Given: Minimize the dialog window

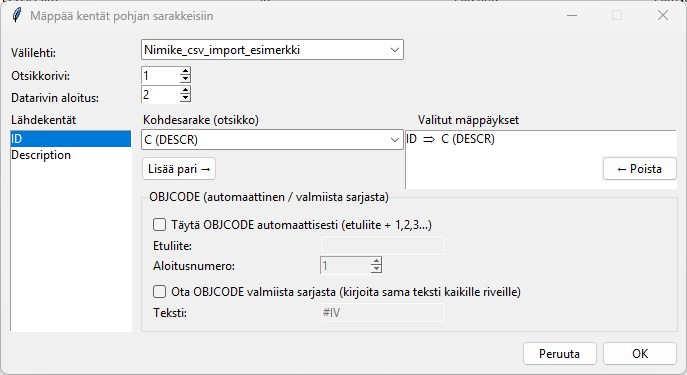Looking at the screenshot, I should (572, 15).
